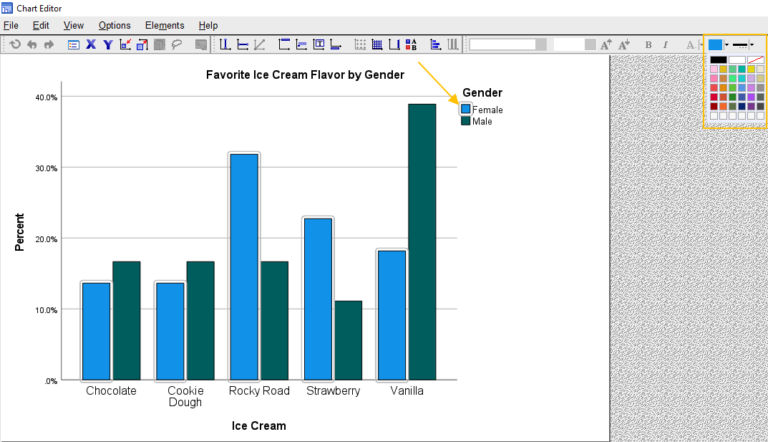The image size is (768, 442).
Task: Select the blue Y axis icon
Action: click(x=107, y=44)
